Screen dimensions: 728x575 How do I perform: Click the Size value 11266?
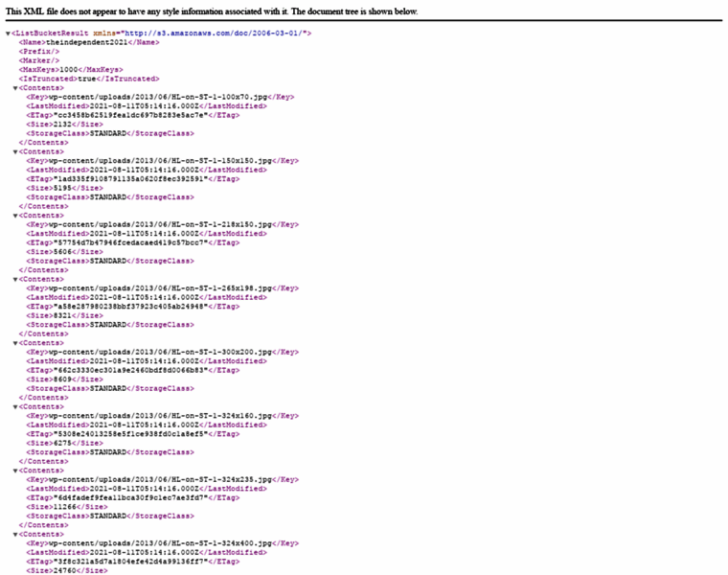point(64,507)
